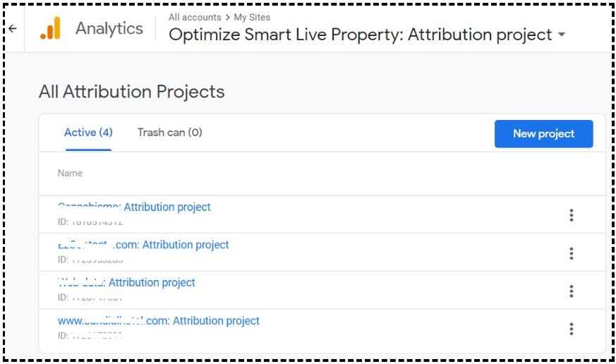Click the All Attribution Projects heading
Viewport: 616px width, 364px height.
(x=132, y=92)
